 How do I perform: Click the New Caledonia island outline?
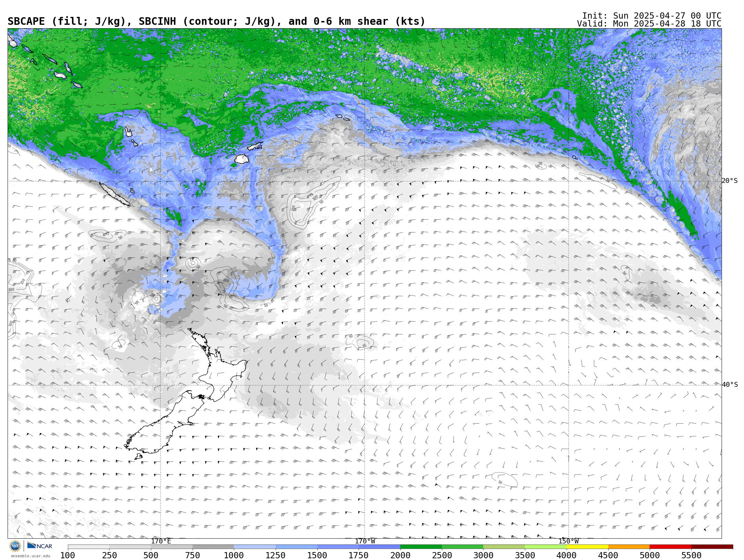tap(115, 195)
